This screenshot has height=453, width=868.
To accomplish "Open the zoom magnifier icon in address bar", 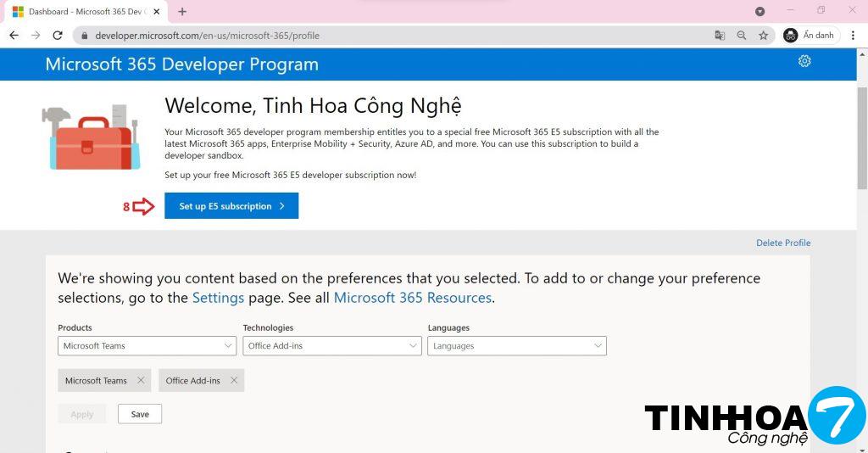I will [742, 36].
